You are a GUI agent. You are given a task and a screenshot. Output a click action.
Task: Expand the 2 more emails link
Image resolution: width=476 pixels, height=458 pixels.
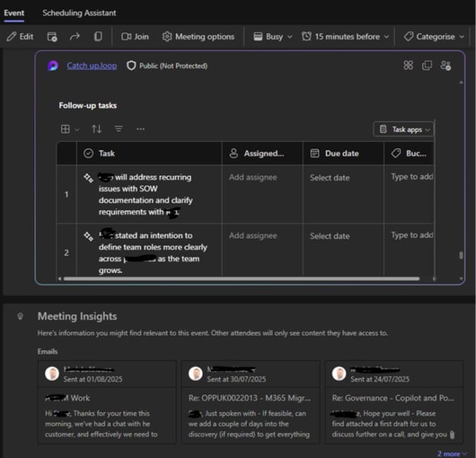coord(451,453)
